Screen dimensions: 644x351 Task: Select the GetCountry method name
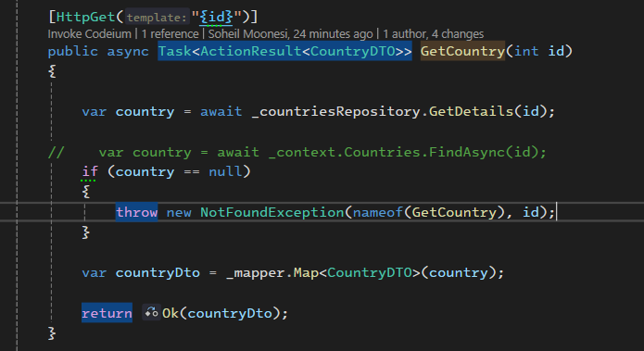[x=462, y=51]
